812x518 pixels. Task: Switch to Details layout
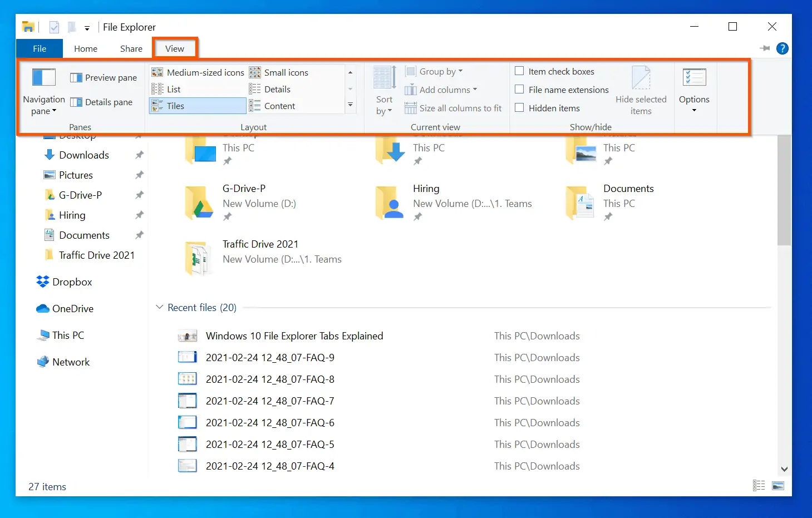270,89
